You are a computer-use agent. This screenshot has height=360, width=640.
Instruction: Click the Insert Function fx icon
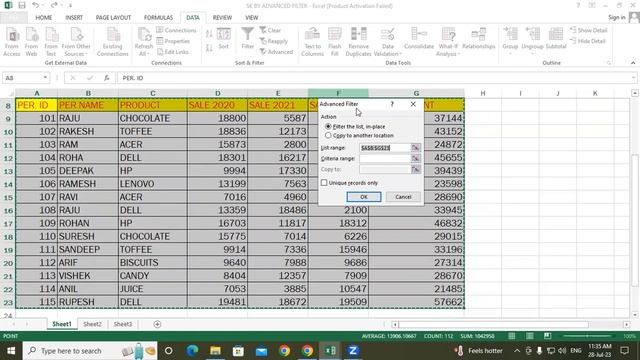pos(107,78)
